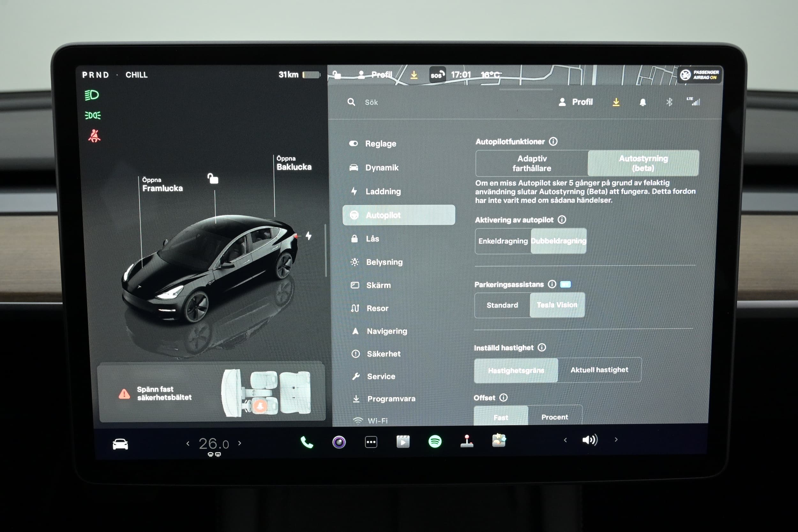This screenshot has width=798, height=532.
Task: Open the Laddning settings menu
Action: point(383,191)
